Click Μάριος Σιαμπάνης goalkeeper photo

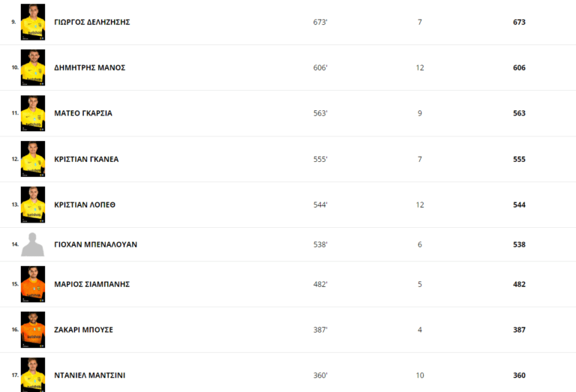(x=33, y=284)
